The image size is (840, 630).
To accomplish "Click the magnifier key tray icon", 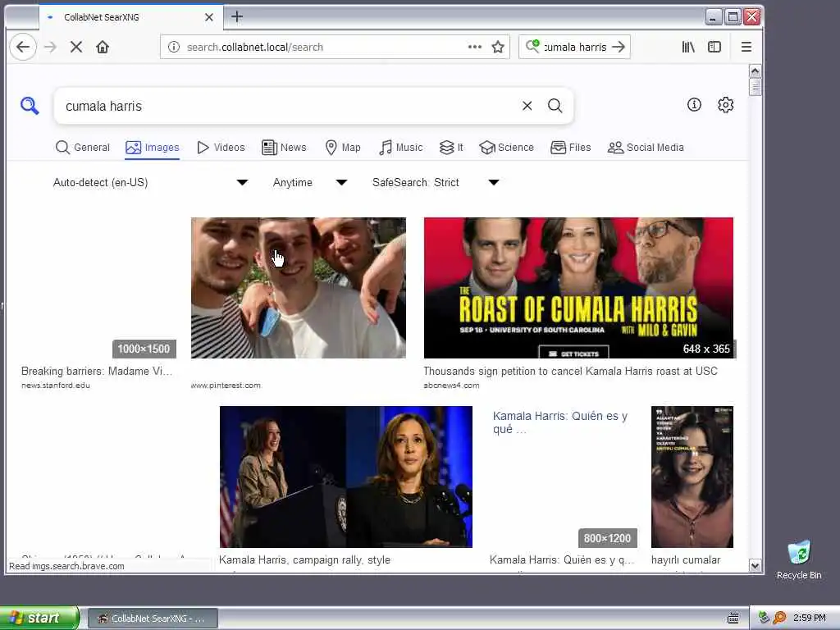I will click(779, 619).
